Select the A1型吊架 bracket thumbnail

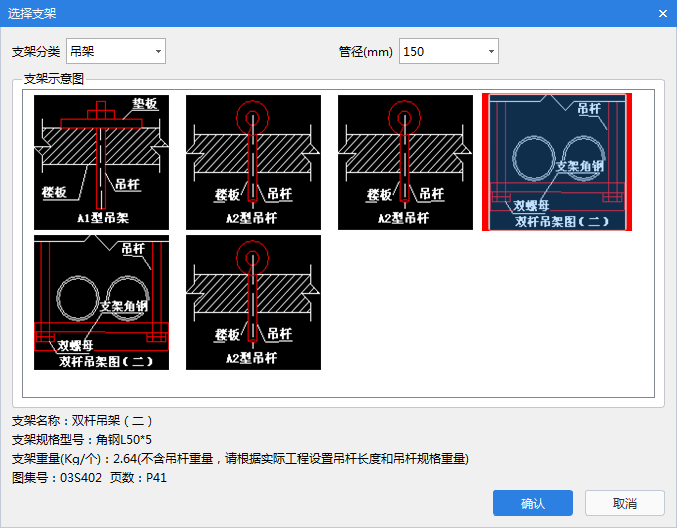[x=101, y=162]
